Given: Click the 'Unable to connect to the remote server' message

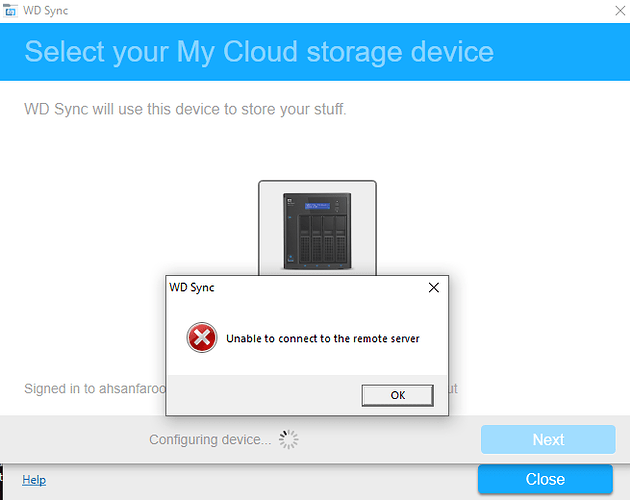Looking at the screenshot, I should click(322, 339).
